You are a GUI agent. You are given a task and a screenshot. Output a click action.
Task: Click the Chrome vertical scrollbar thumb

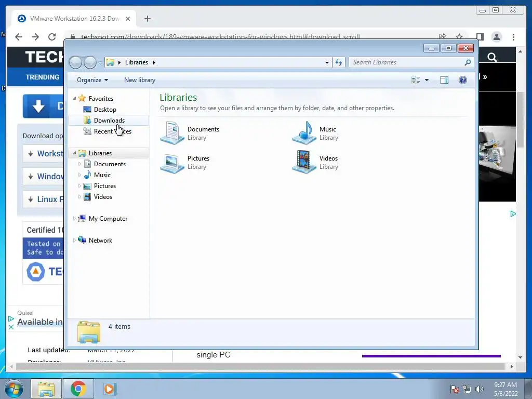(x=521, y=119)
